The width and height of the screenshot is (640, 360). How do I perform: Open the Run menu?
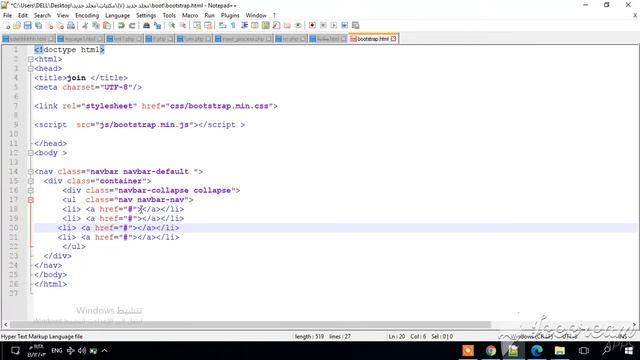pyautogui.click(x=209, y=16)
